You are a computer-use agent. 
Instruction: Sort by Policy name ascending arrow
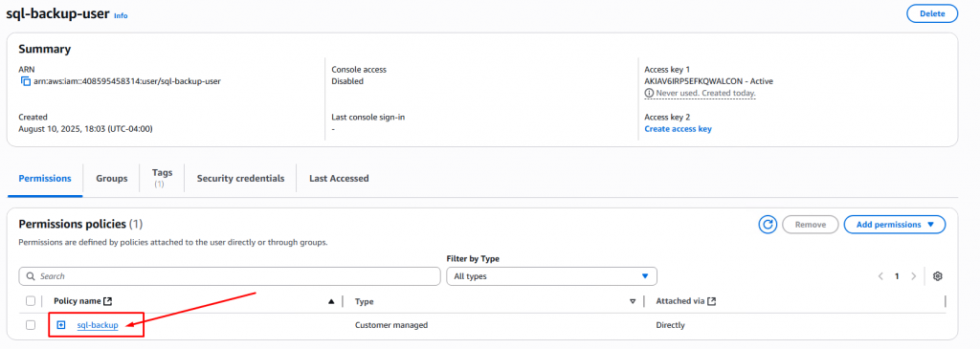[331, 301]
